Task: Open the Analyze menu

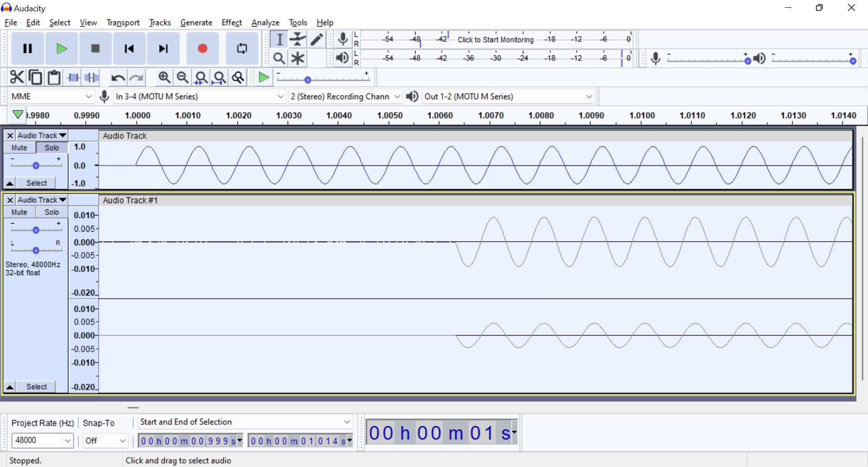Action: coord(265,23)
